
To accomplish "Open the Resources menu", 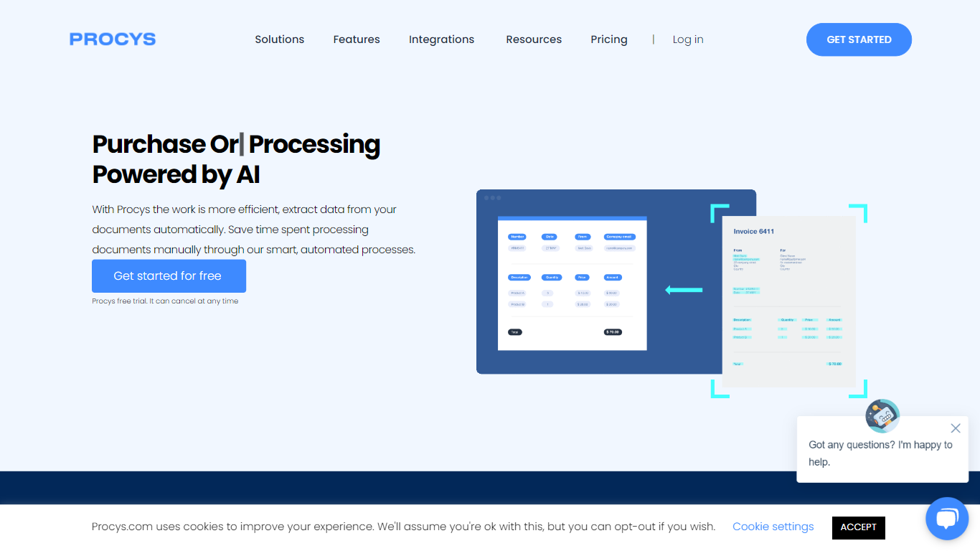I will click(534, 39).
